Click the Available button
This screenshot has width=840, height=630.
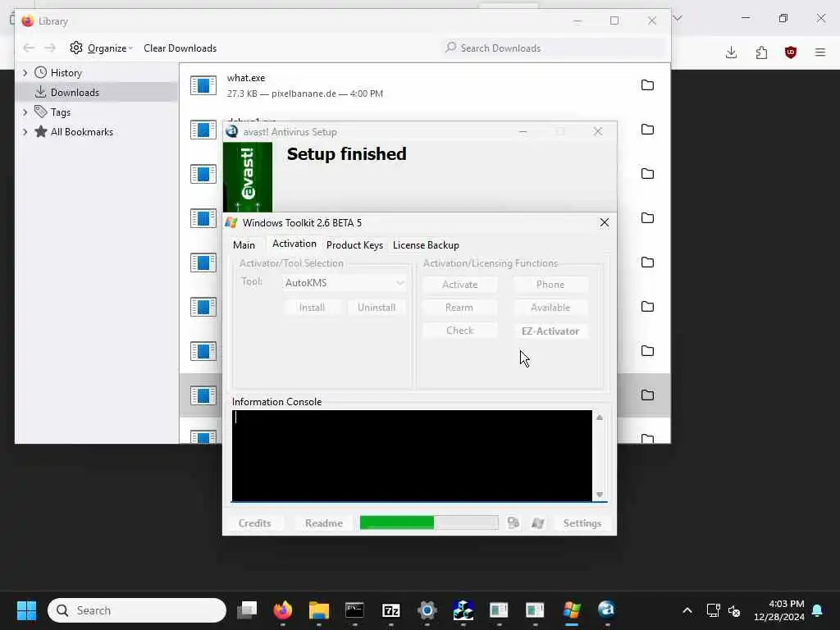550,308
